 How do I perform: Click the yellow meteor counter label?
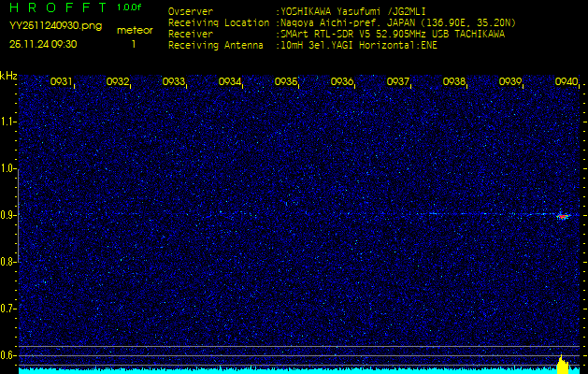coord(135,30)
